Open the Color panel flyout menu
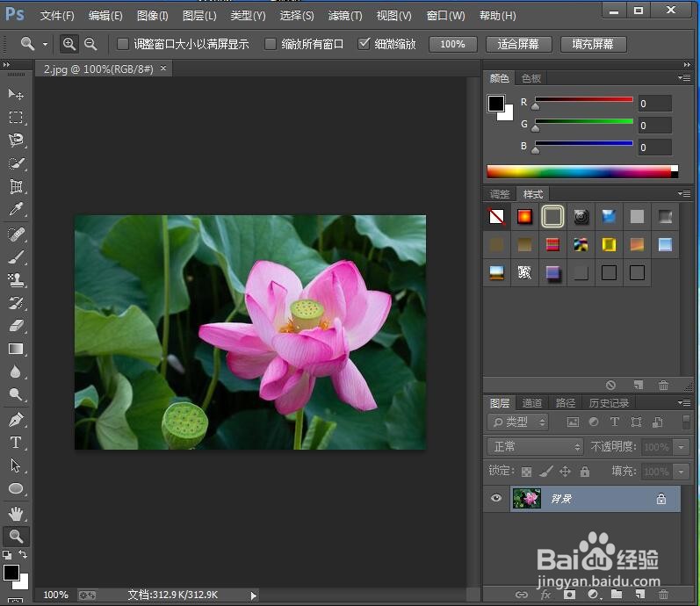700x606 pixels. click(x=684, y=77)
